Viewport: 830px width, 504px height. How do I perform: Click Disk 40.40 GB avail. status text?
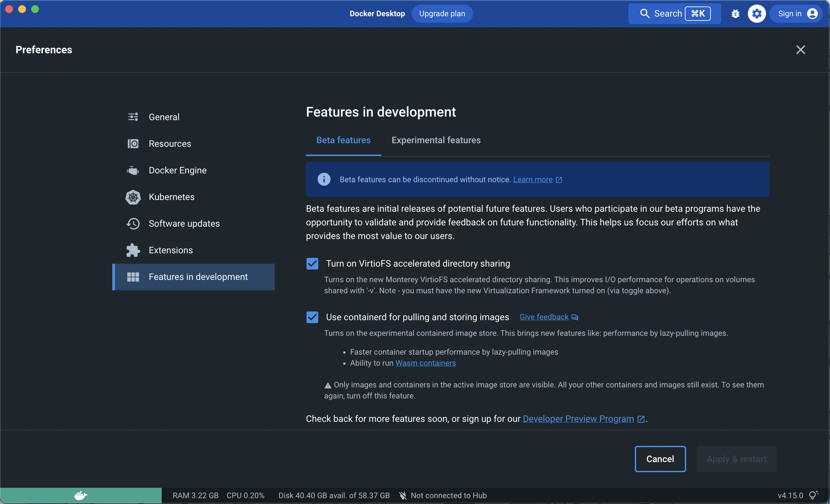pos(334,496)
